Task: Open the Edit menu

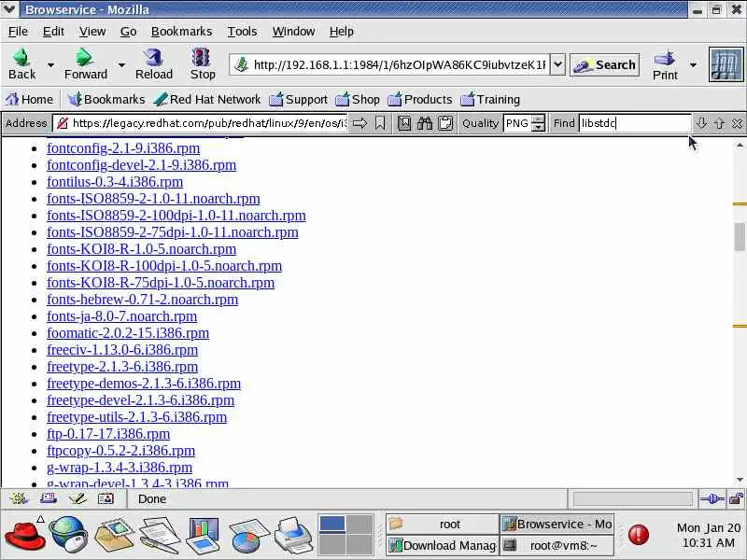Action: [x=53, y=32]
